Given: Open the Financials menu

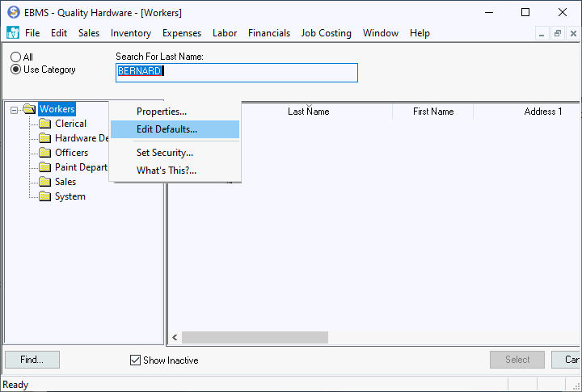Looking at the screenshot, I should [269, 33].
